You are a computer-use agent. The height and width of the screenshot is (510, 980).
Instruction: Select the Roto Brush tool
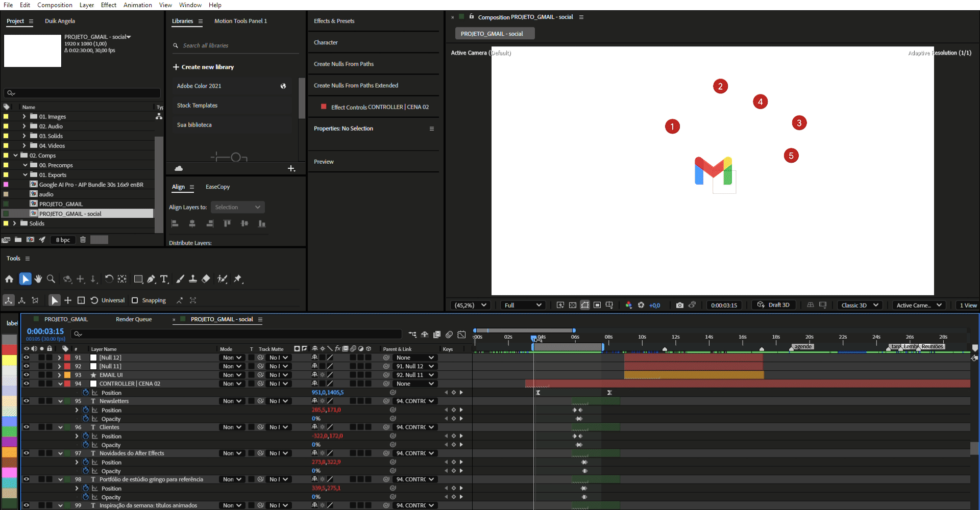222,279
